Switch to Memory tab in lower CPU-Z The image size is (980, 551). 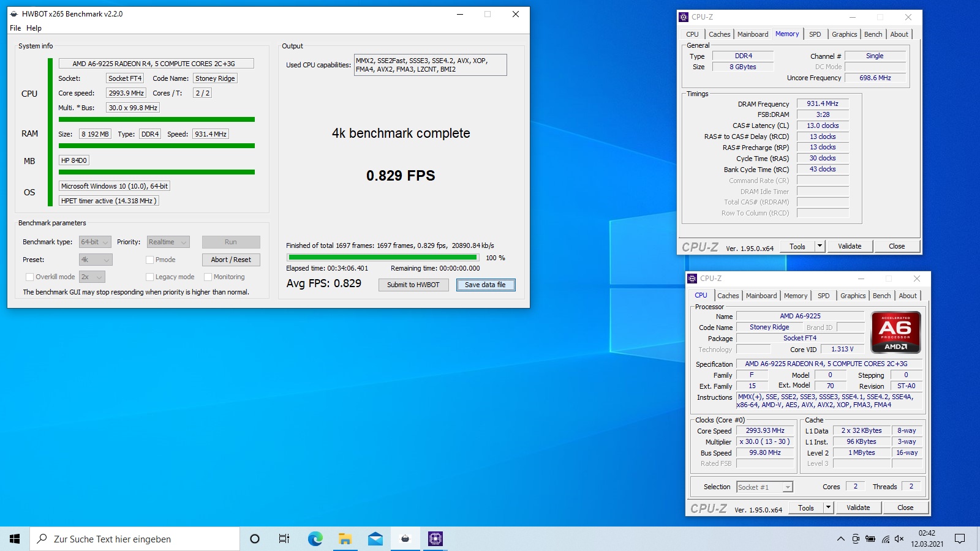point(796,296)
